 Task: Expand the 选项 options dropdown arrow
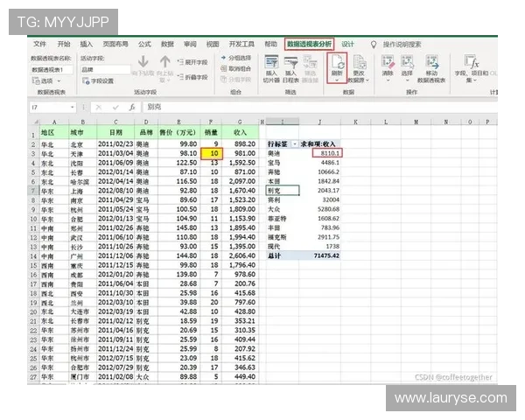(59, 80)
